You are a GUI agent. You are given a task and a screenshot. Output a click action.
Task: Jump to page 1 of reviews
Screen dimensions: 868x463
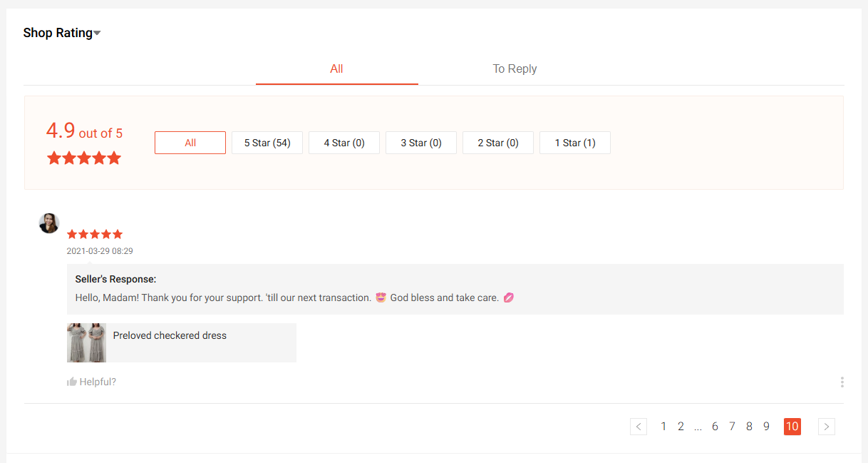(x=663, y=427)
